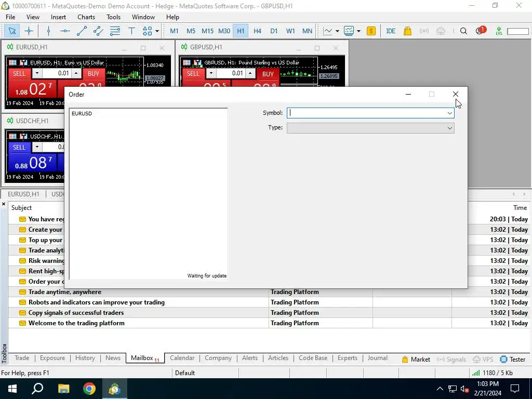Switch chart to M5 timeframe
Image resolution: width=532 pixels, height=399 pixels.
point(191,31)
